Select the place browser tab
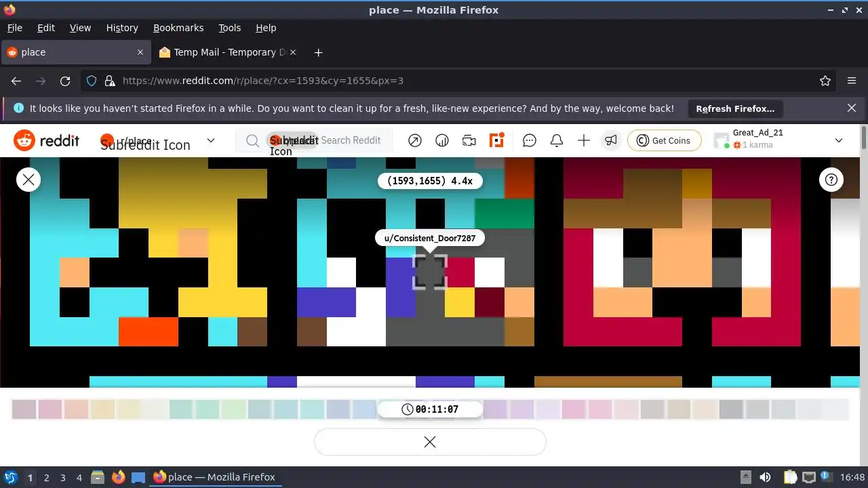868x488 pixels. point(76,52)
